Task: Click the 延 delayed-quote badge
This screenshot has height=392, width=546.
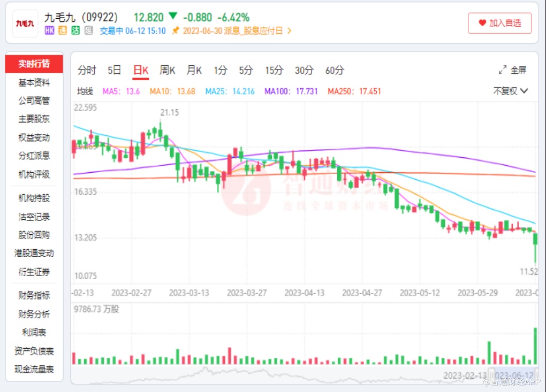Action: pyautogui.click(x=88, y=30)
